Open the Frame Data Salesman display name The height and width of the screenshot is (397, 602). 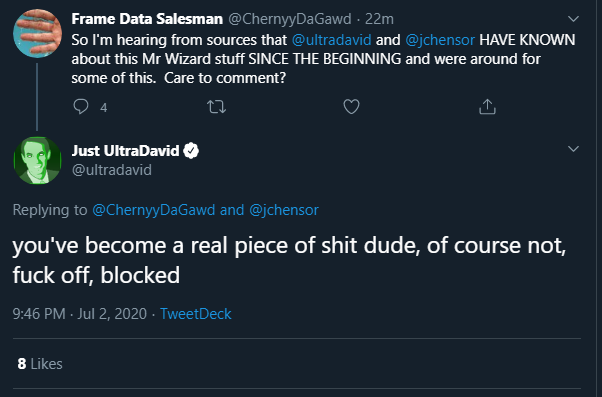(x=147, y=19)
